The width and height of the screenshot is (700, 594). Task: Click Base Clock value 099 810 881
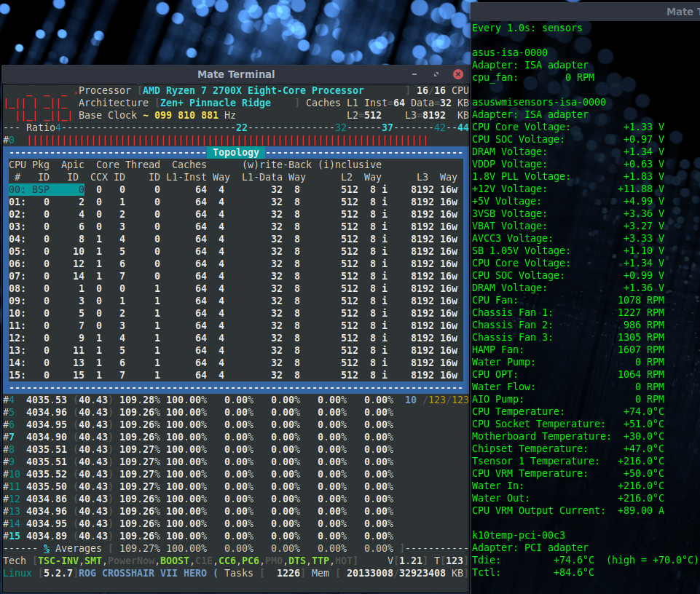(x=186, y=115)
